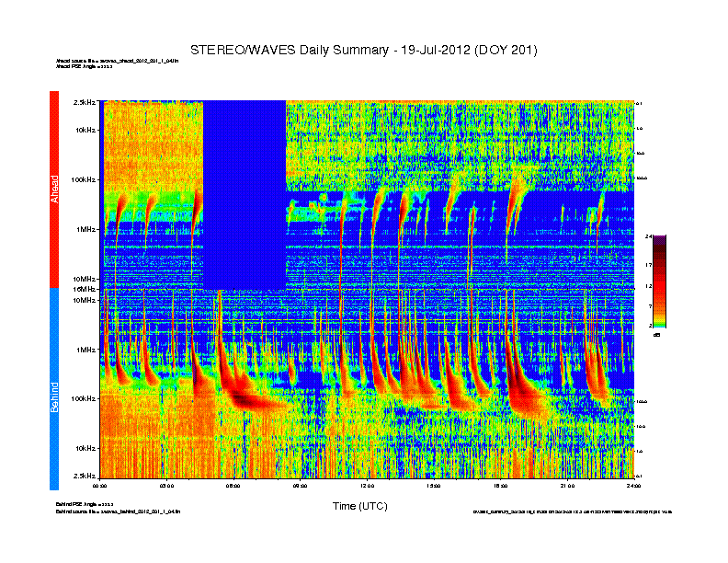This screenshot has width=728, height=563.
Task: Click the 24 label on the color scale
Action: point(648,237)
